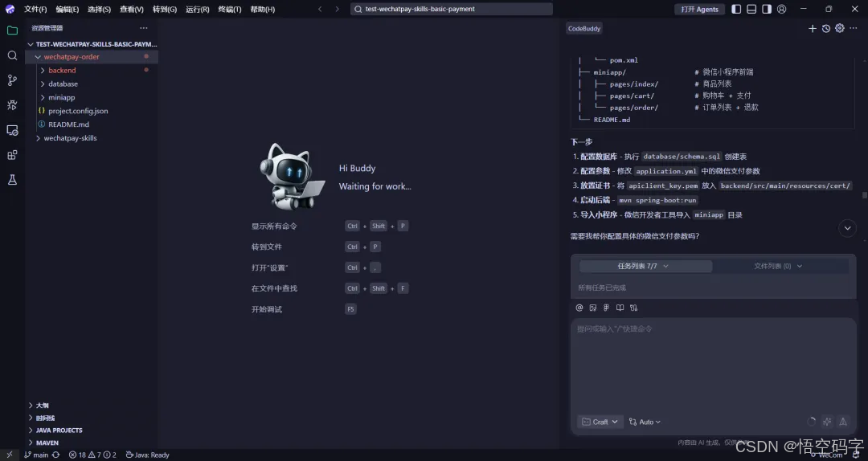Insert an @ mention in chat
This screenshot has height=461, width=868.
click(x=579, y=308)
